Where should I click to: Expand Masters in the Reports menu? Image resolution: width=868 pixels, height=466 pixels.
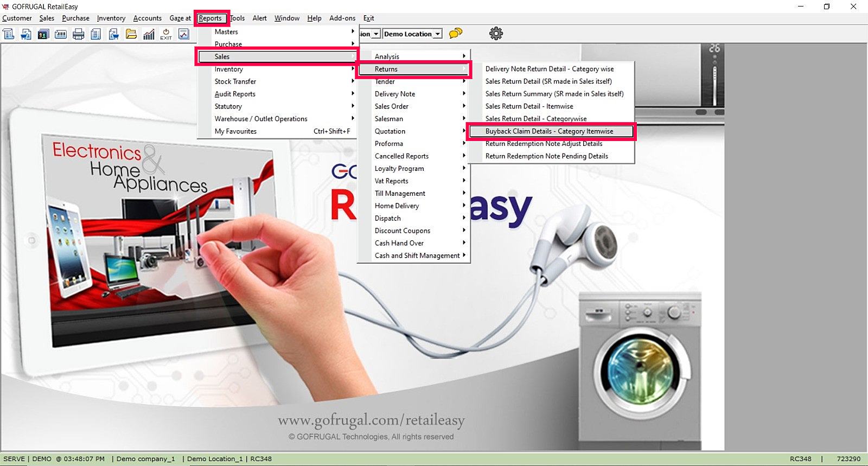tap(277, 32)
